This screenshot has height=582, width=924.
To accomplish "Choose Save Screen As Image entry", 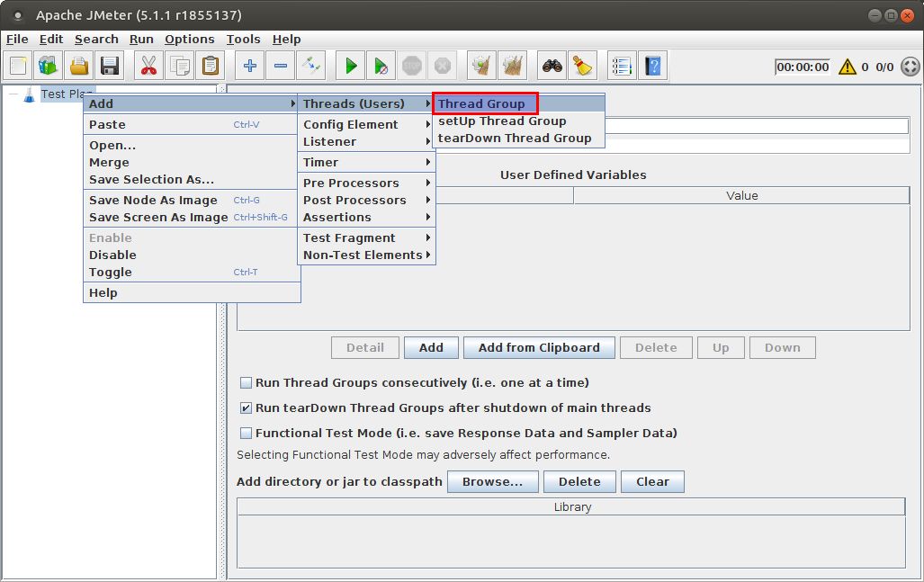I will pos(192,217).
